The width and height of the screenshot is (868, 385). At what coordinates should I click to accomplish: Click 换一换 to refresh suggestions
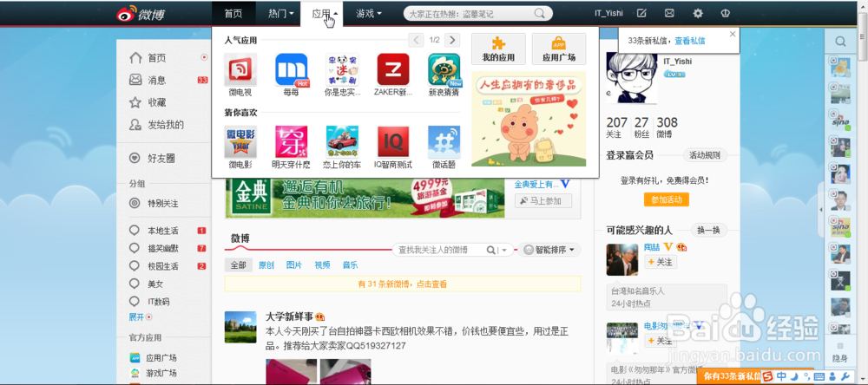point(708,230)
